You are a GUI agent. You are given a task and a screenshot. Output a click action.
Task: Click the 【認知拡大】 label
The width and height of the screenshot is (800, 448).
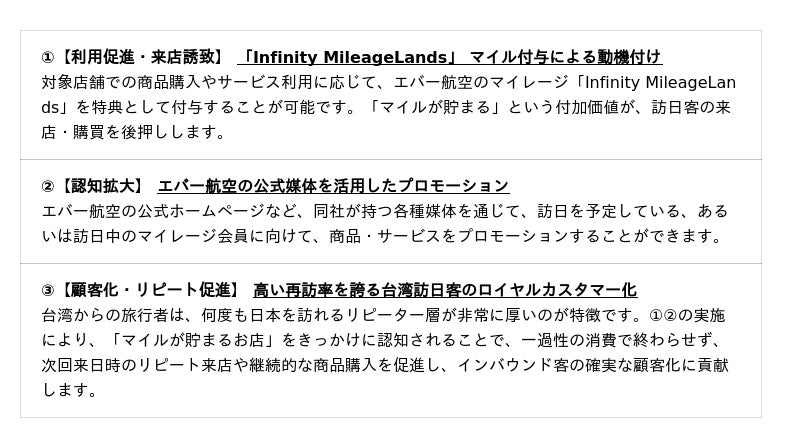tap(101, 186)
